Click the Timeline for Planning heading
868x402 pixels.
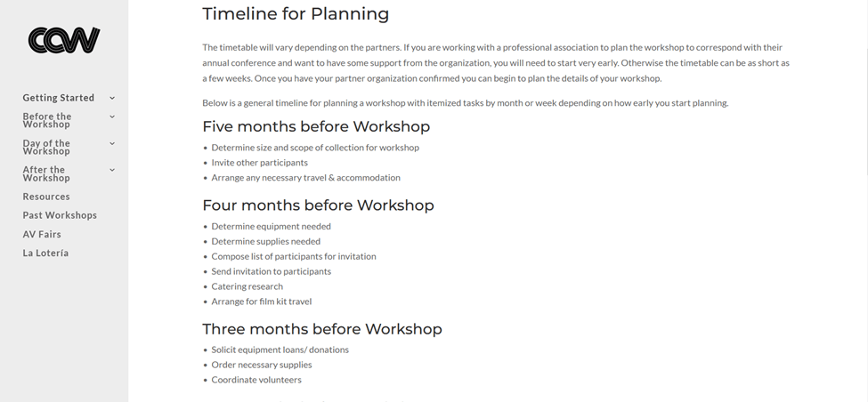click(296, 14)
